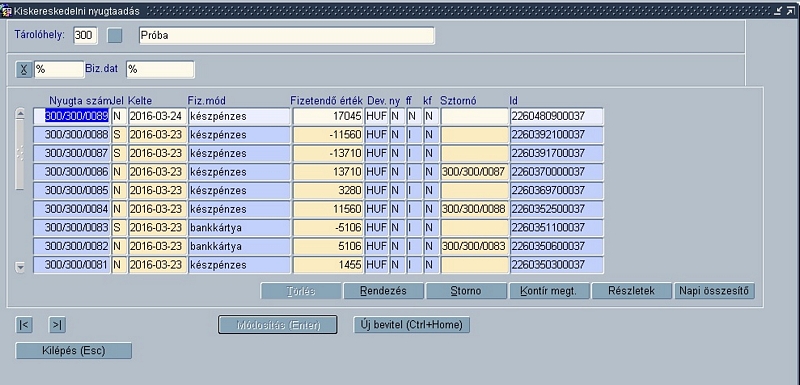Click the Biz.dat % filter field

[x=160, y=69]
